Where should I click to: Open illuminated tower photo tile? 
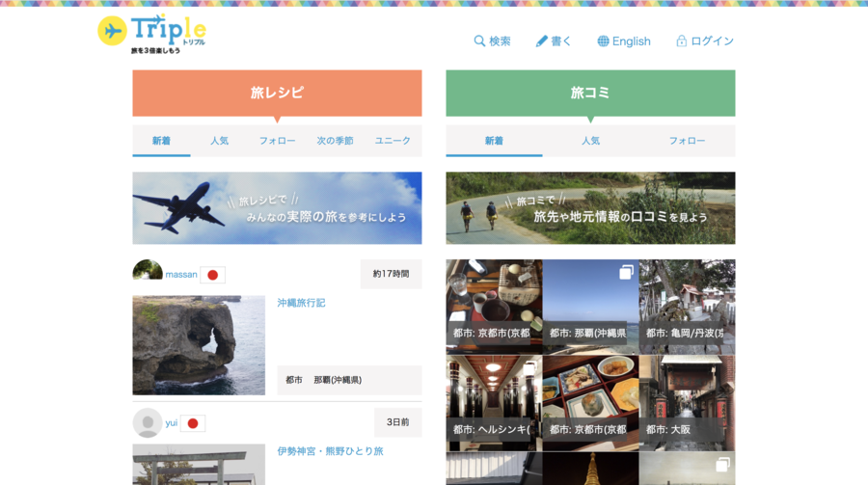point(590,469)
